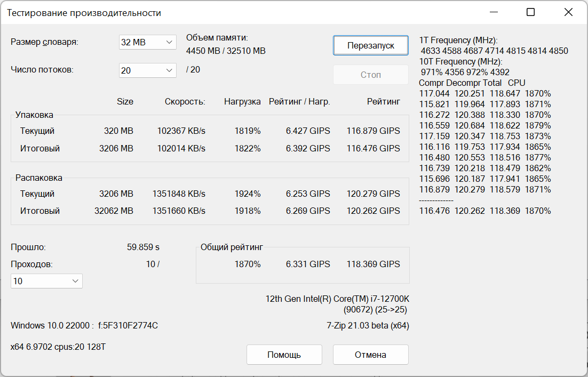This screenshot has height=377, width=588.
Task: Maximize the benchmark window
Action: (x=530, y=12)
